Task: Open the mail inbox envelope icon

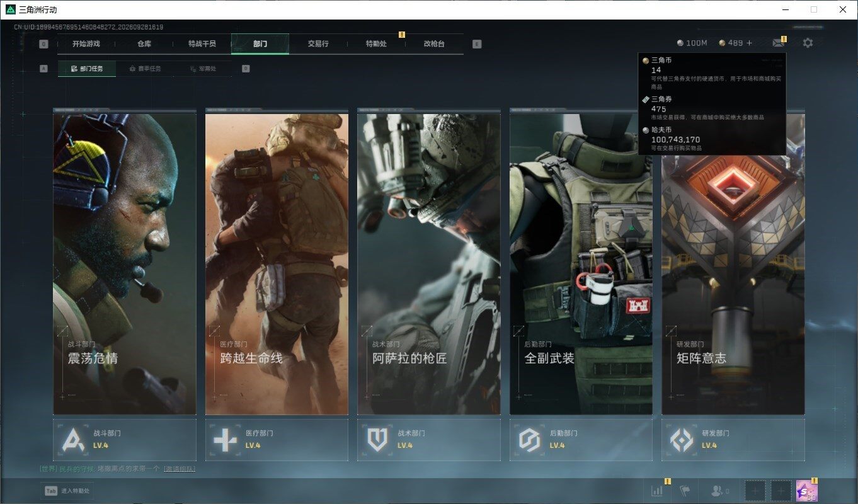Action: click(779, 43)
